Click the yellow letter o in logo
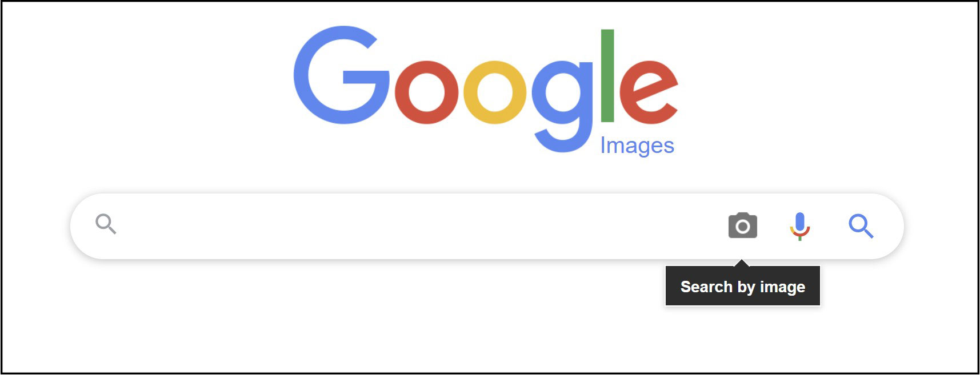980x375 pixels. pyautogui.click(x=494, y=92)
